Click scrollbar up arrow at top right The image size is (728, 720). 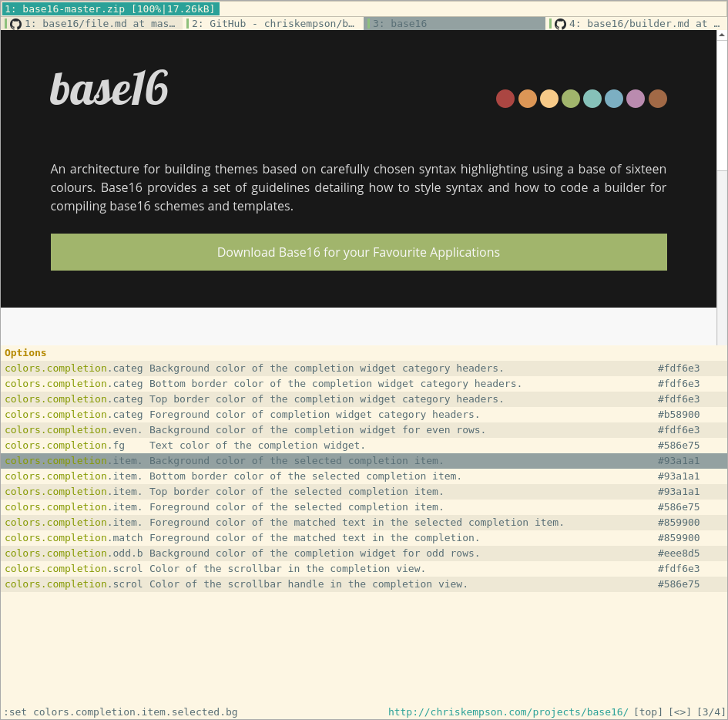pos(722,35)
